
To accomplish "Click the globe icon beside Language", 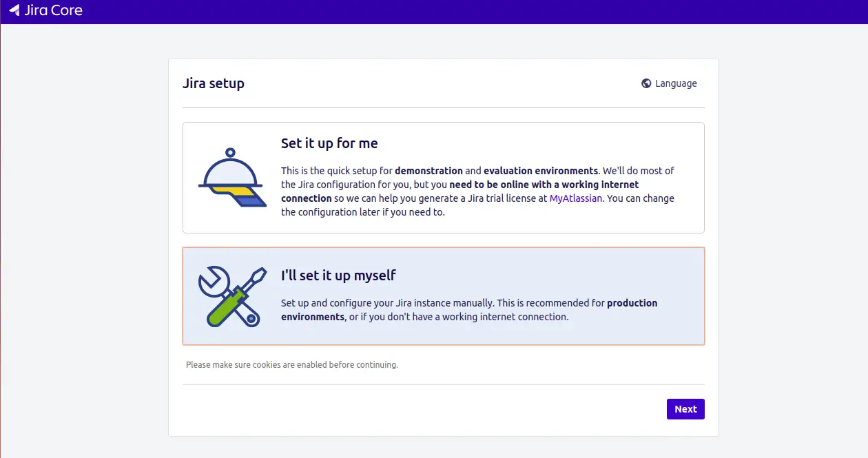I will [x=646, y=83].
